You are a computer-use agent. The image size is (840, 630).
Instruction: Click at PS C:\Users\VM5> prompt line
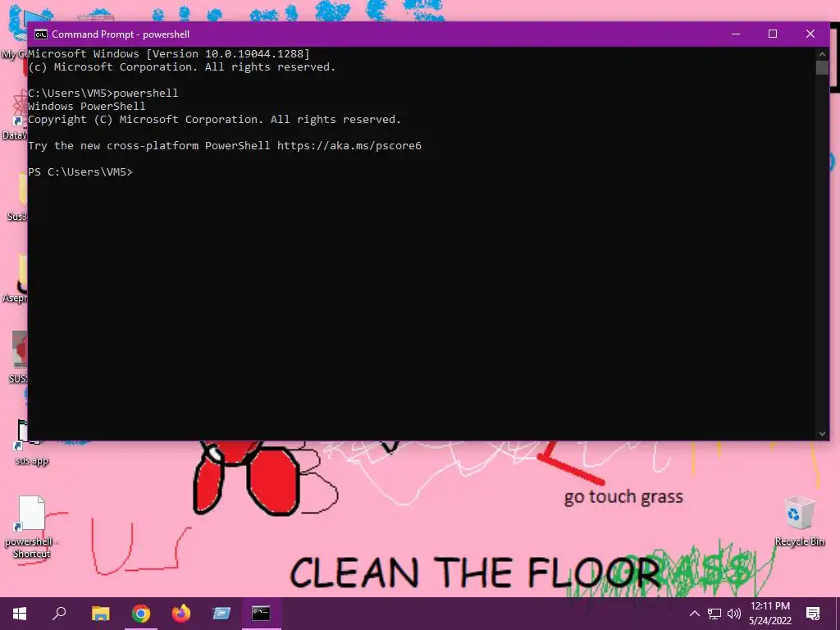pos(80,172)
